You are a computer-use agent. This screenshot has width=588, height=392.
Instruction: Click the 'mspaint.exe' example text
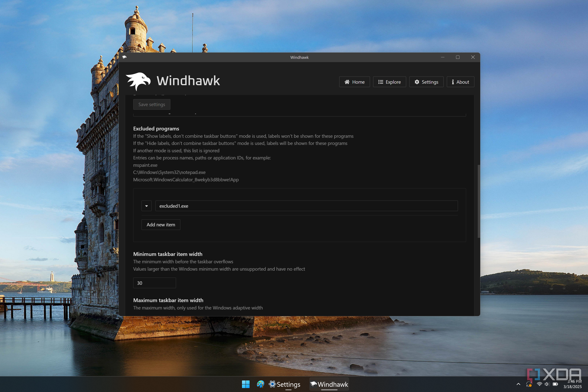pos(145,165)
